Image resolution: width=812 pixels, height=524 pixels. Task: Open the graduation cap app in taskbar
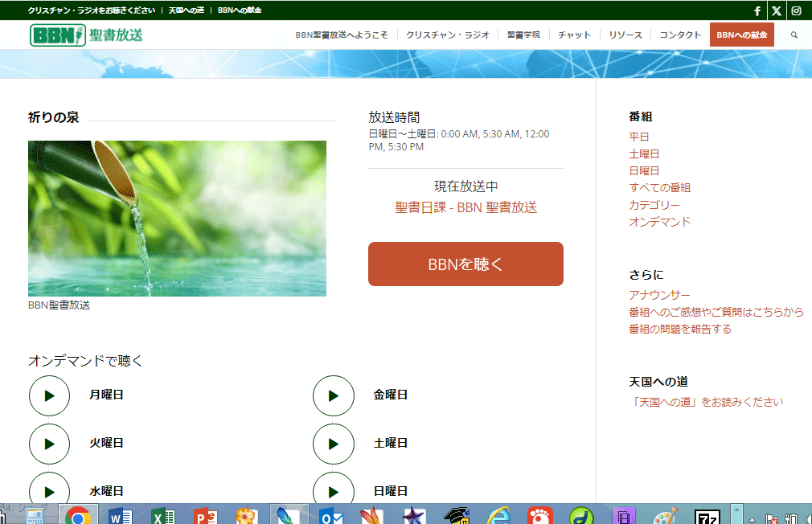tap(457, 516)
